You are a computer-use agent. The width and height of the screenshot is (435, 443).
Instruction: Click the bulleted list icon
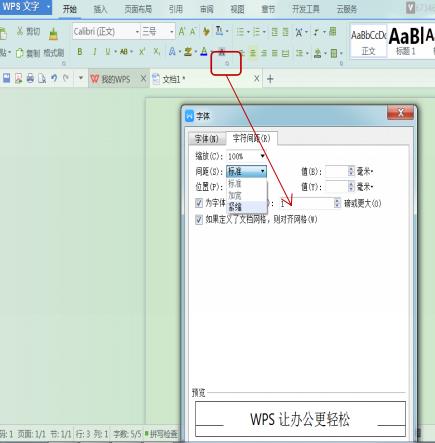pyautogui.click(x=240, y=32)
